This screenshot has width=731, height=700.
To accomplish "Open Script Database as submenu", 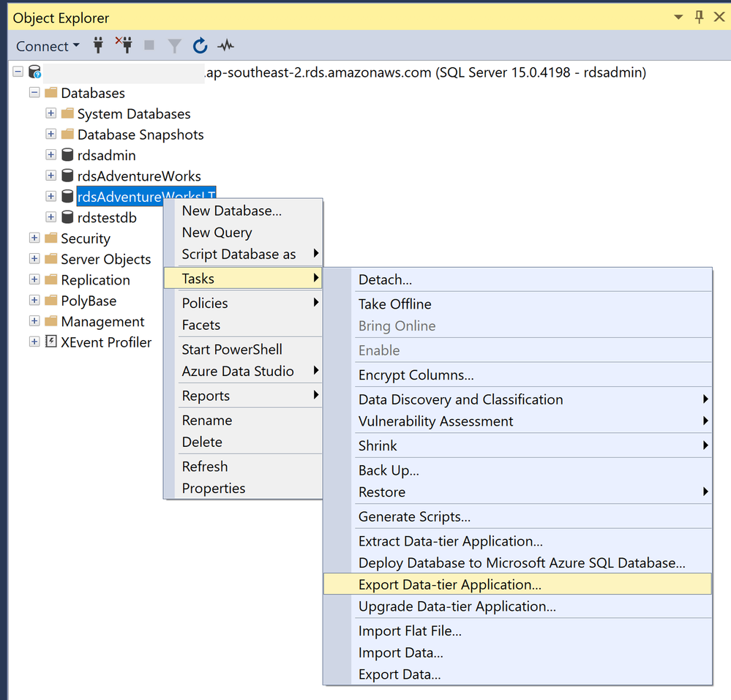I will (x=244, y=254).
